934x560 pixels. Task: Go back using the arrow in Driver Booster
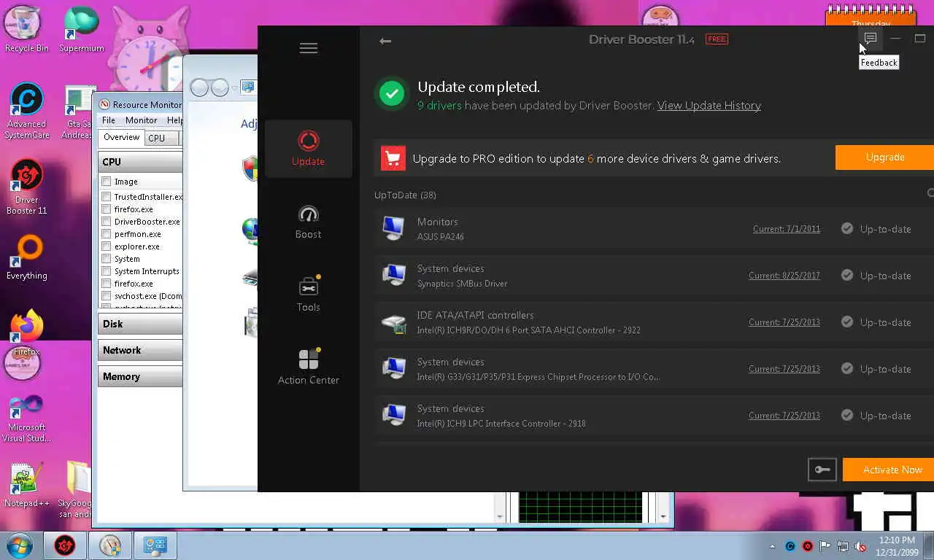[385, 41]
